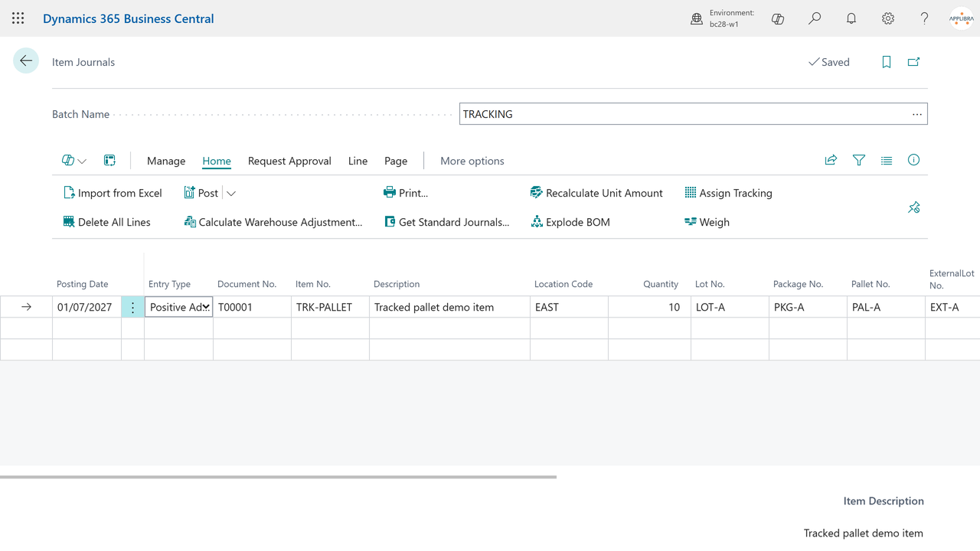The height and width of the screenshot is (551, 980).
Task: Expand the Post dropdown arrow
Action: [231, 193]
